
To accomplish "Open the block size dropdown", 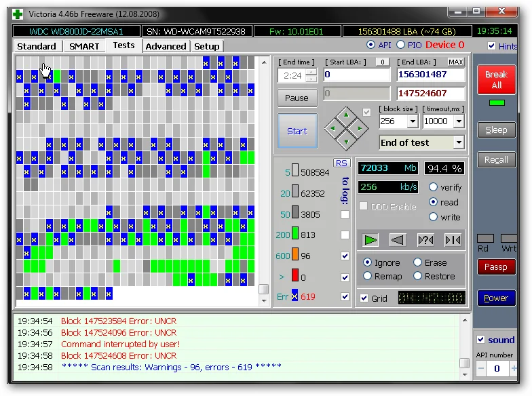I will point(413,121).
